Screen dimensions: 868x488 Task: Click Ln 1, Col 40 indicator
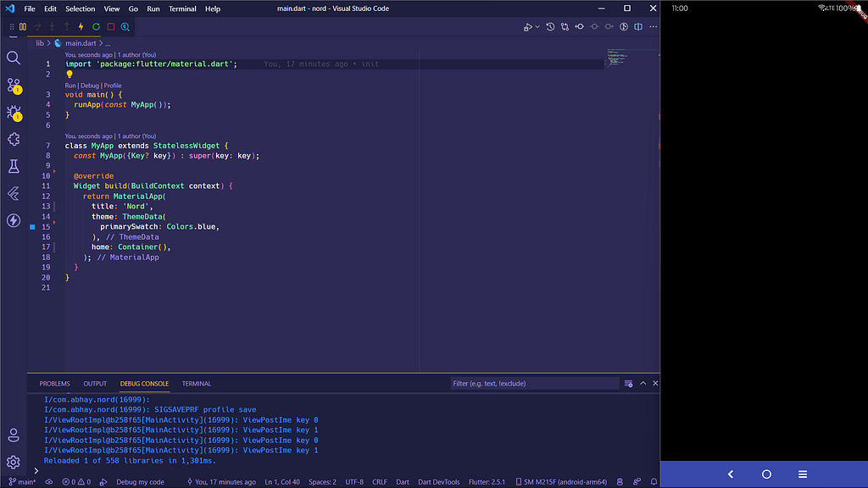click(282, 482)
